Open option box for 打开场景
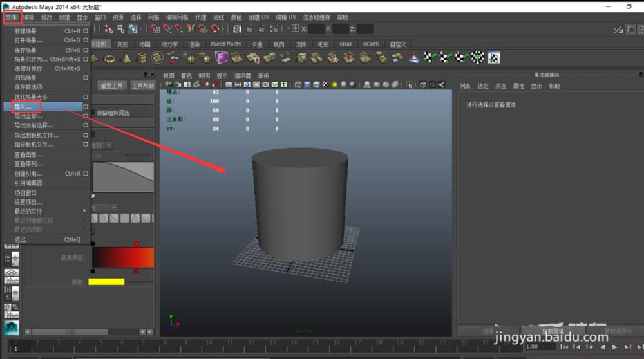The height and width of the screenshot is (359, 644). click(86, 40)
